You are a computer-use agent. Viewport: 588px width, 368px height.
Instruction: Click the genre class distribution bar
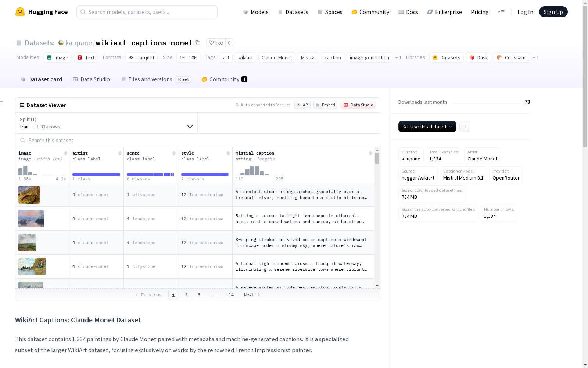tap(150, 174)
